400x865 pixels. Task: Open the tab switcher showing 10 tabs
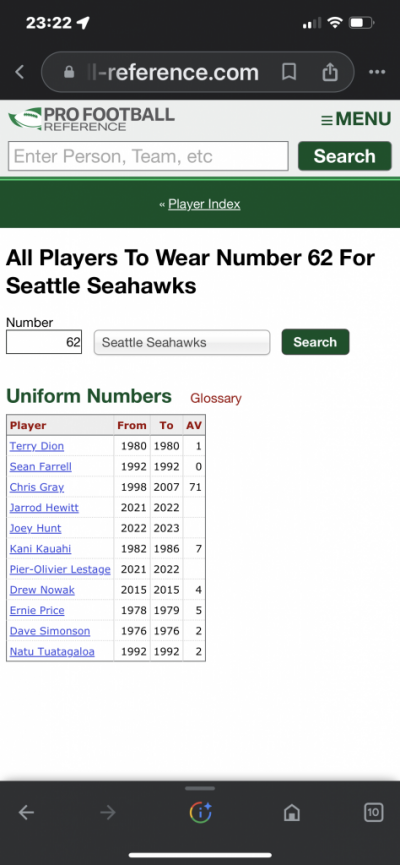(374, 812)
